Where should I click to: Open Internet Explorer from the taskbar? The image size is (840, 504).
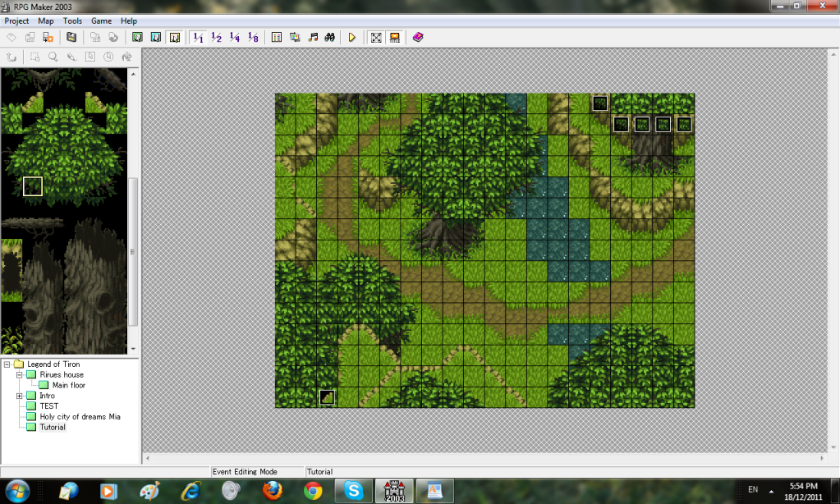click(x=190, y=491)
